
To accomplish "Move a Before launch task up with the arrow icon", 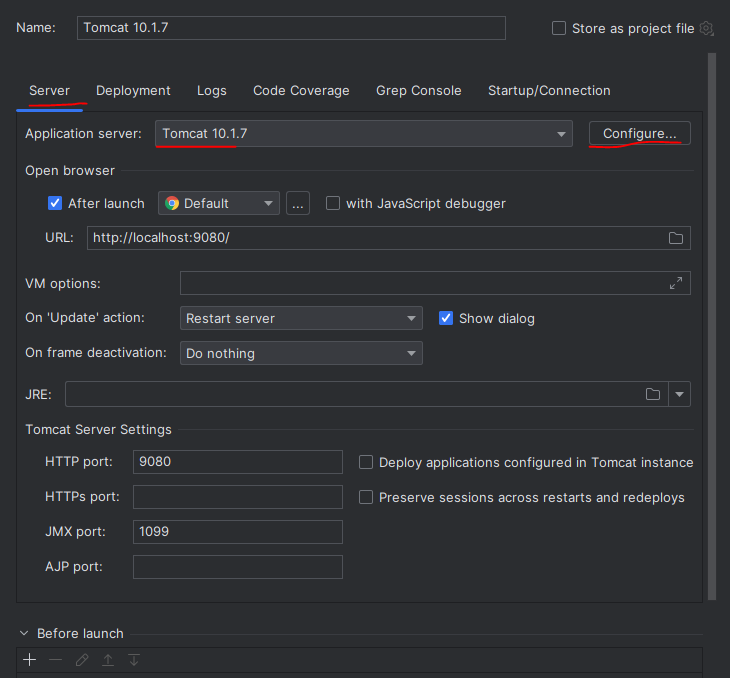I will [x=108, y=659].
